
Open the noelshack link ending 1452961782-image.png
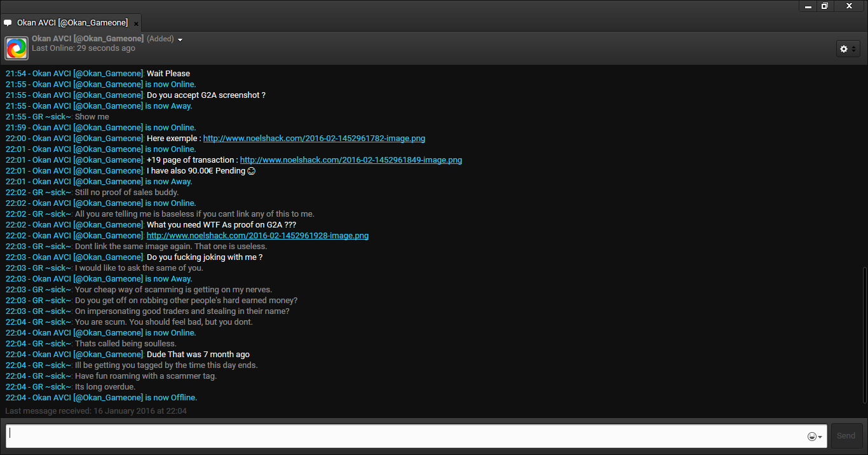pos(314,139)
